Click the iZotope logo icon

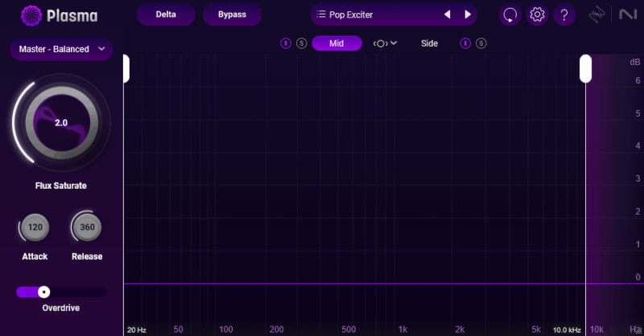click(x=597, y=14)
